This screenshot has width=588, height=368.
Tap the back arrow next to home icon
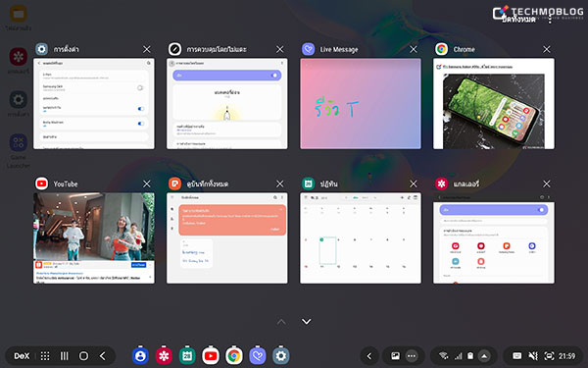(x=103, y=356)
